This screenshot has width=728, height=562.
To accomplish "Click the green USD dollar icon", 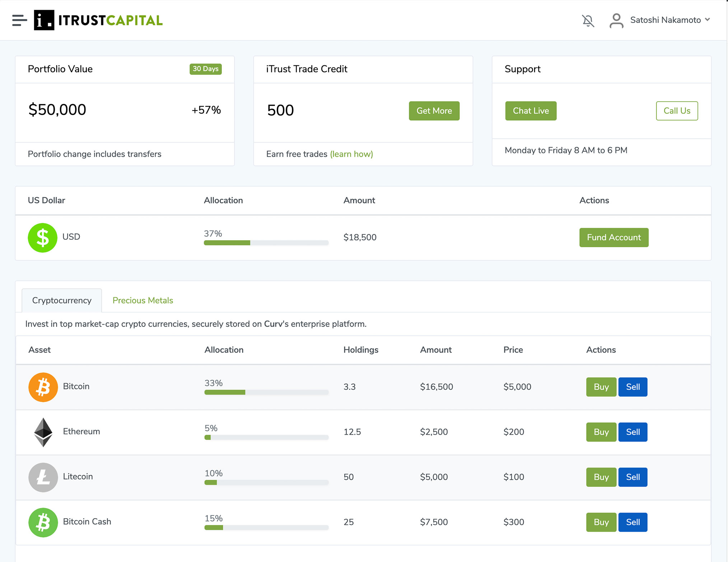I will click(x=43, y=238).
